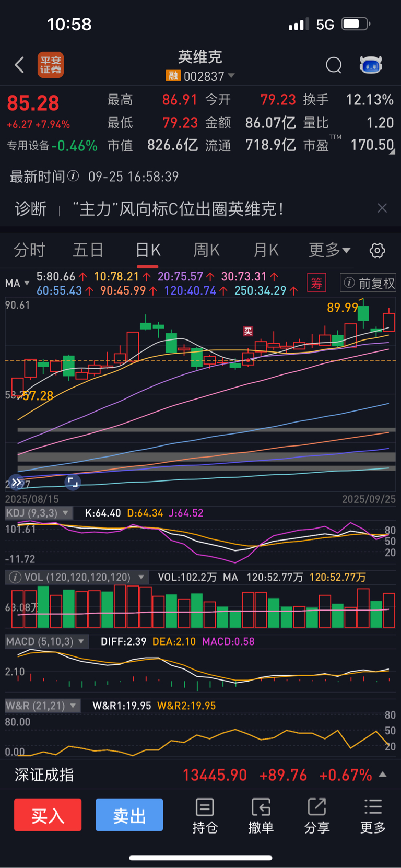The image size is (401, 868).
Task: Close the 诊断 banner
Action: tap(382, 208)
